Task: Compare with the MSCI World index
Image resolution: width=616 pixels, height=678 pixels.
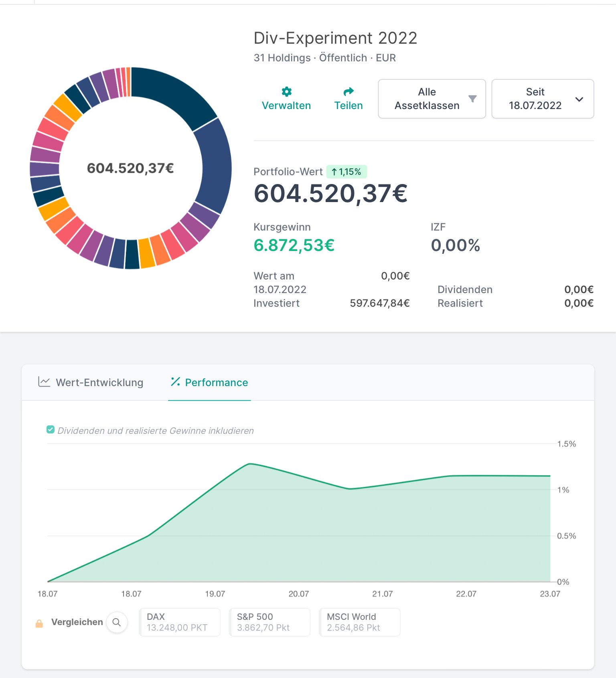Action: (360, 622)
